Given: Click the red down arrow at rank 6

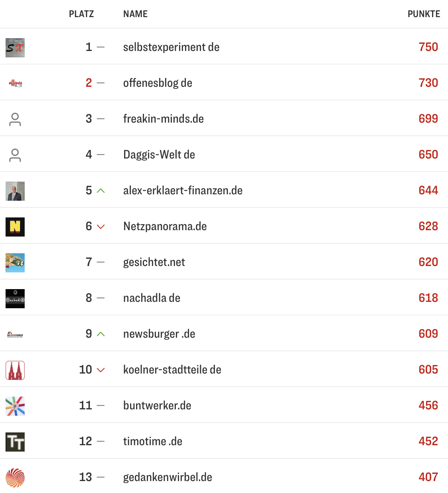Looking at the screenshot, I should pos(101,227).
